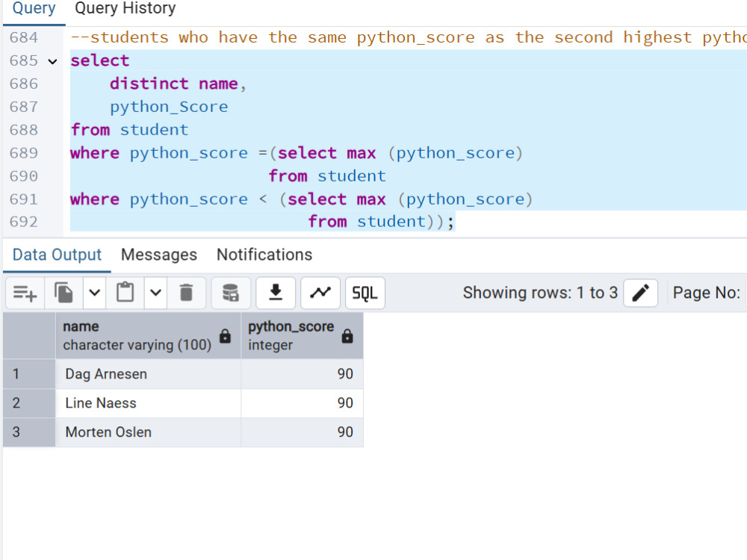Image resolution: width=747 pixels, height=560 pixels.
Task: Select the cell 'Dag Arnesen'
Action: tap(148, 374)
